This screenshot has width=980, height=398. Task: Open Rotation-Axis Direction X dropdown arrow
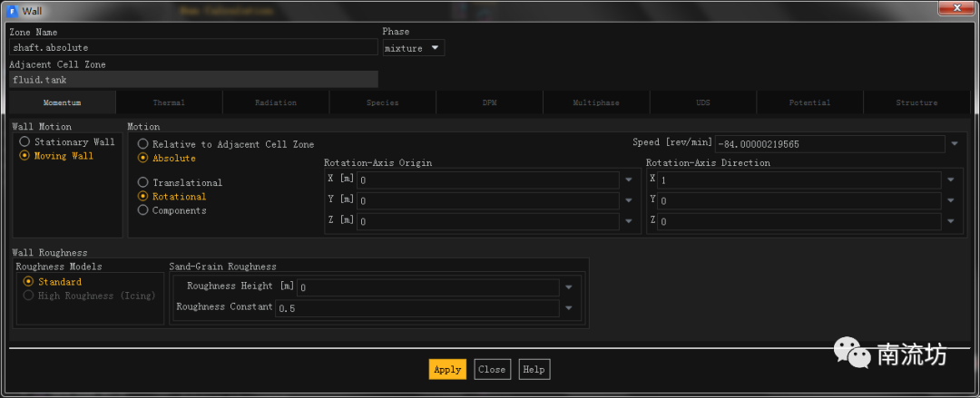(x=951, y=180)
